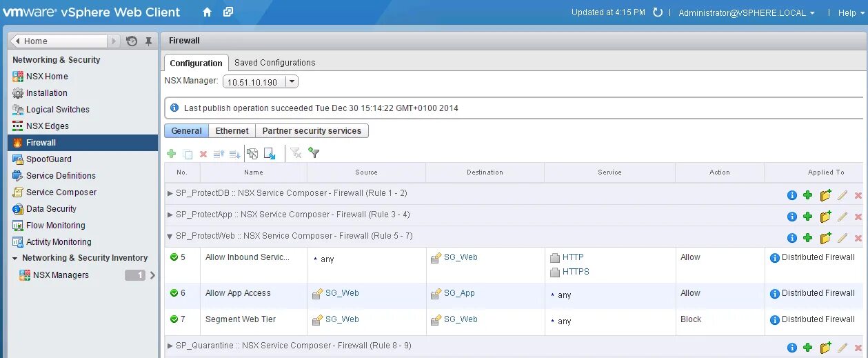Expand the SP_ProtectApp rule section

170,215
